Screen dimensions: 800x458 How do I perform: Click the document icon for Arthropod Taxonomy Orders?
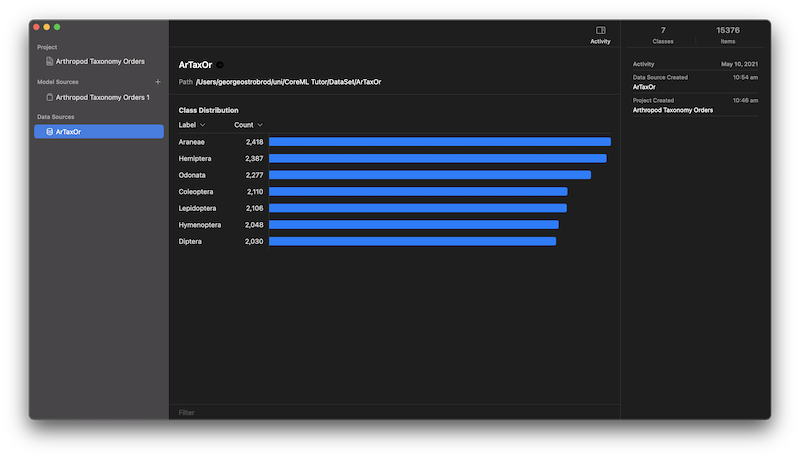(x=49, y=62)
